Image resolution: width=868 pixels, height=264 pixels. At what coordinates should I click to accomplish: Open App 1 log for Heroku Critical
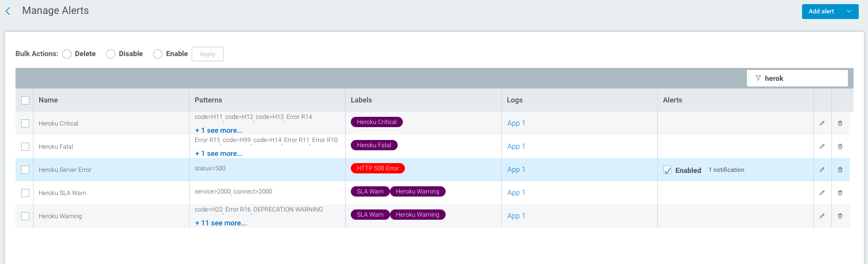(x=516, y=123)
